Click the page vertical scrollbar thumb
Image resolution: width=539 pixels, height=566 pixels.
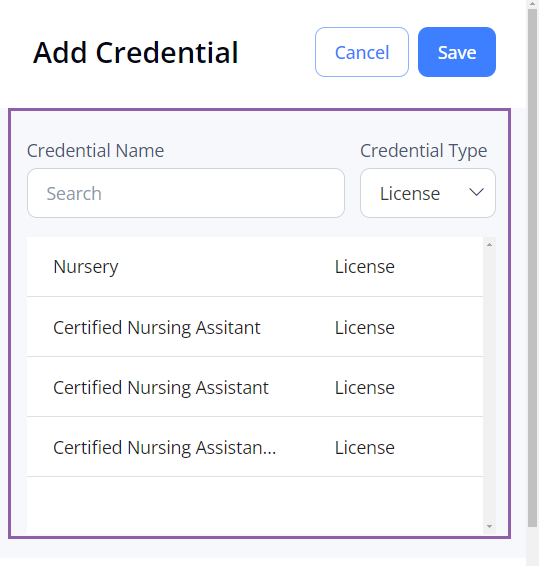533,268
